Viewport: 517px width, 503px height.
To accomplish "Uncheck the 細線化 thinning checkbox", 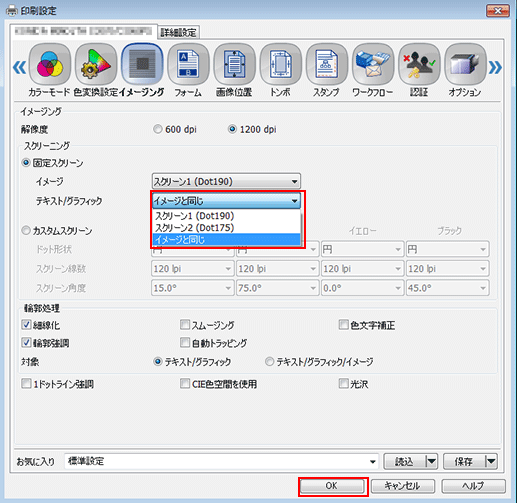I will (x=26, y=325).
